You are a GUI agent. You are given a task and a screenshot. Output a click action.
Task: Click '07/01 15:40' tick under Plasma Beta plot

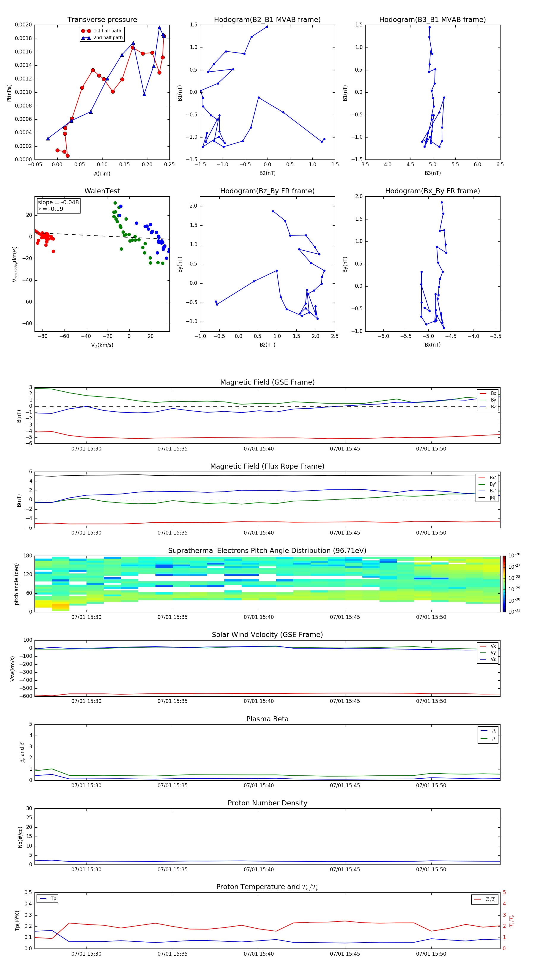(259, 785)
